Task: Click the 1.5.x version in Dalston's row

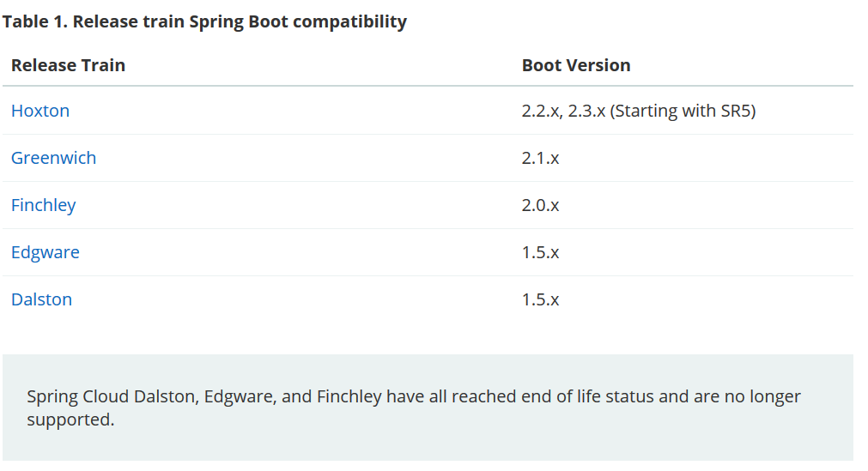Action: (x=541, y=299)
